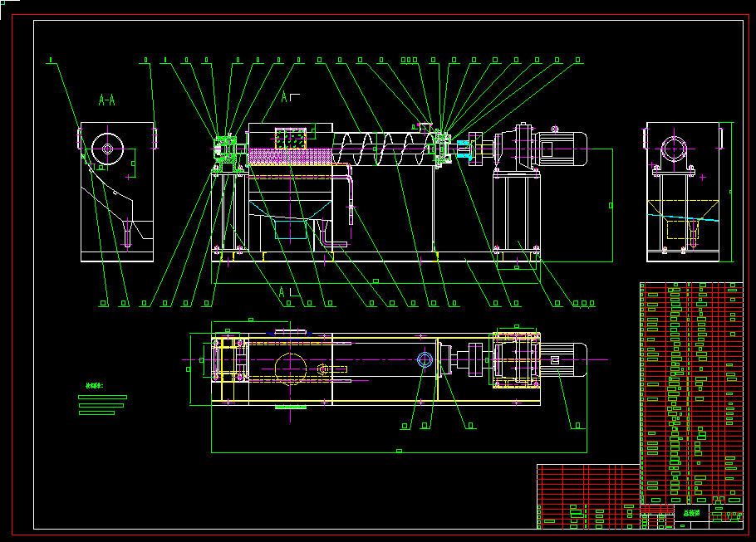Click the magenta hatched screen section
The height and width of the screenshot is (542, 756).
coord(290,157)
